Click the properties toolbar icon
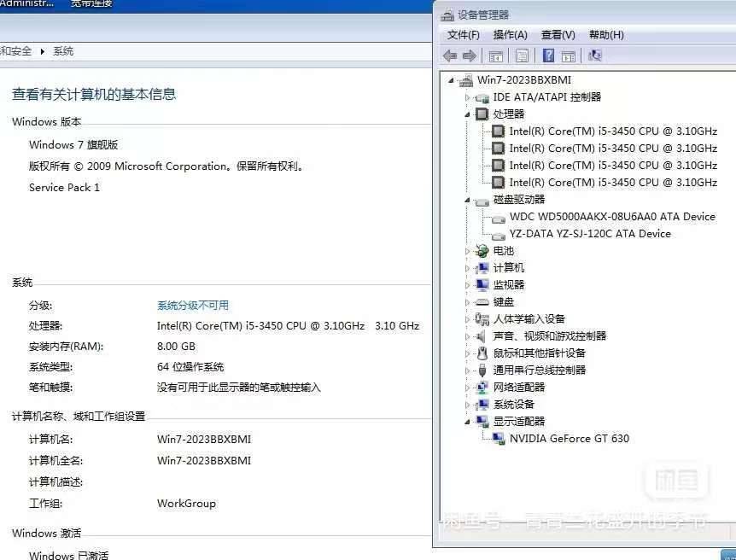Image resolution: width=736 pixels, height=560 pixels. click(x=522, y=55)
